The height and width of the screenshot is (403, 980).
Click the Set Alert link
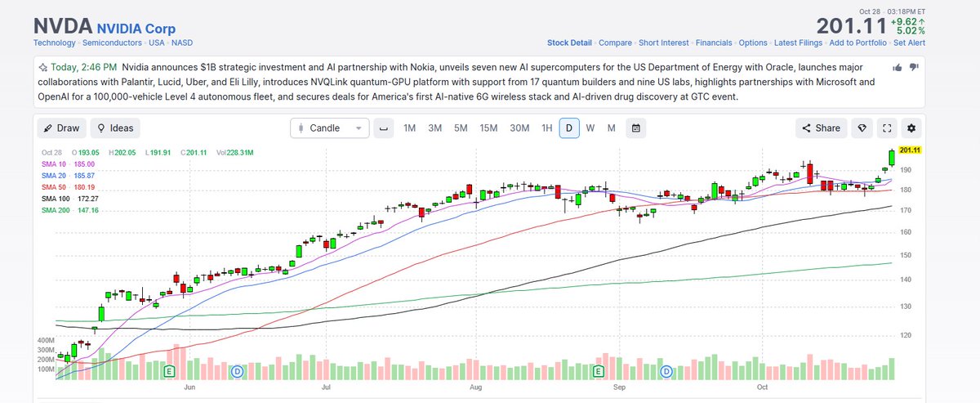910,43
